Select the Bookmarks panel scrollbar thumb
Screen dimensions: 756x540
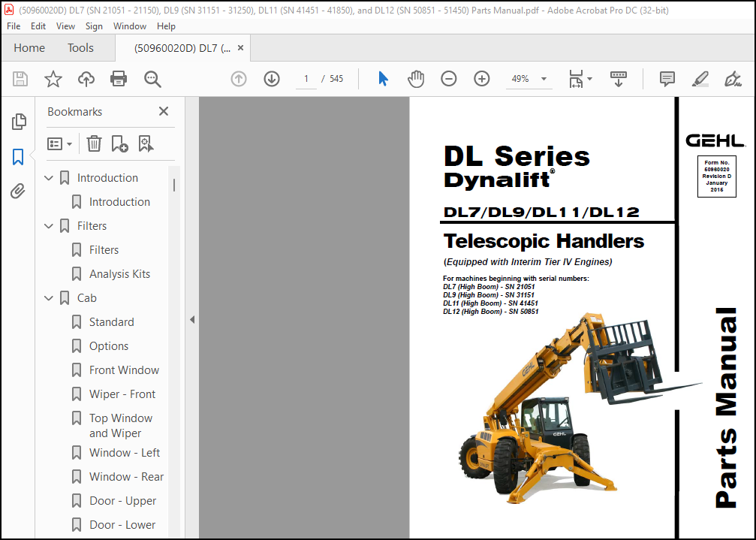[174, 186]
